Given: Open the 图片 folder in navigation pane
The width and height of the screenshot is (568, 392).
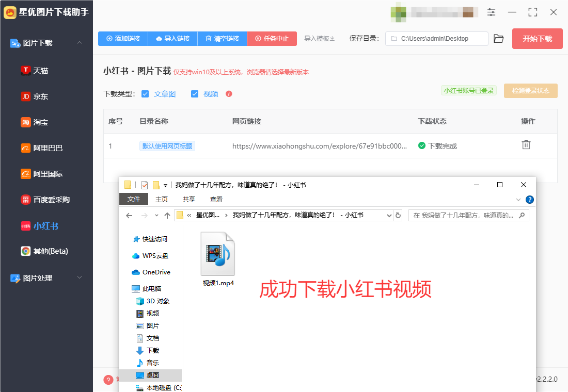Looking at the screenshot, I should point(148,326).
